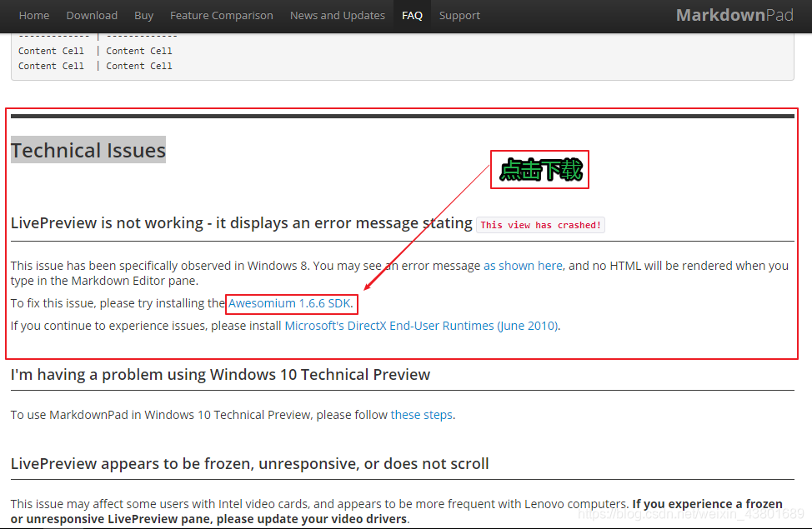The image size is (812, 529).
Task: Click the 'This view has crashed!' code snippet
Action: click(540, 224)
